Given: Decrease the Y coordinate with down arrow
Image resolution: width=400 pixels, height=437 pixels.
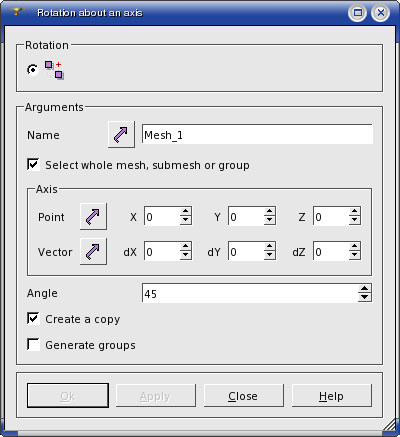Looking at the screenshot, I should [269, 220].
